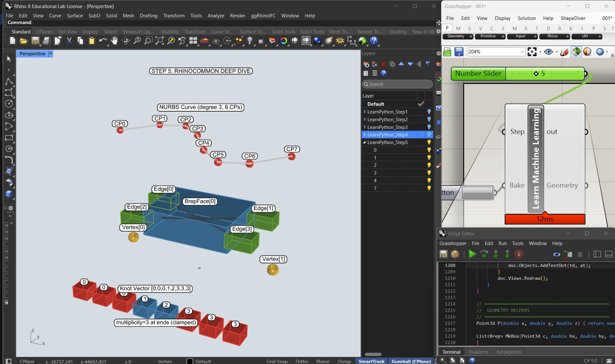Open the SubD menu in Rhino
The height and width of the screenshot is (364, 615).
coord(94,16)
